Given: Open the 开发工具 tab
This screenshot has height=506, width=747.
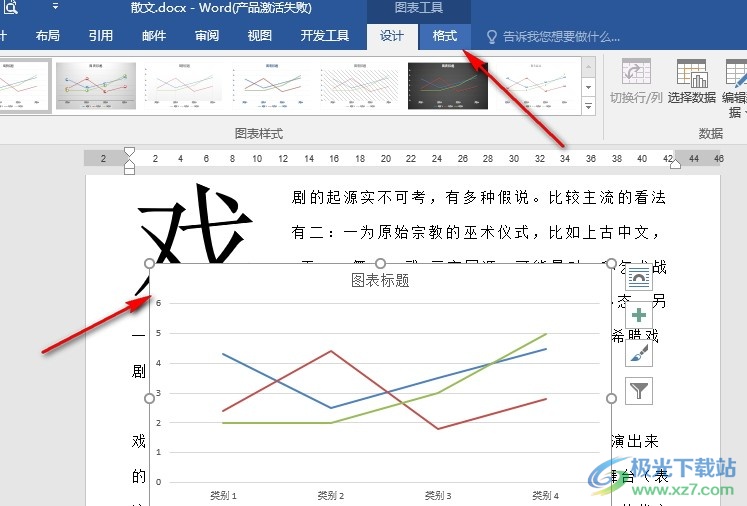Looking at the screenshot, I should pyautogui.click(x=324, y=36).
